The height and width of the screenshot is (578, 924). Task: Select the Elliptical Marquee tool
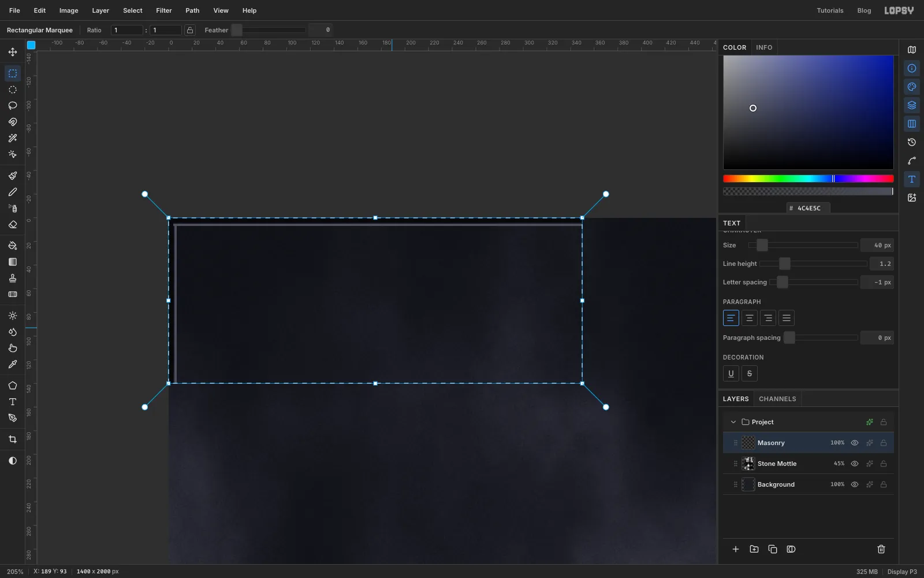(x=13, y=90)
